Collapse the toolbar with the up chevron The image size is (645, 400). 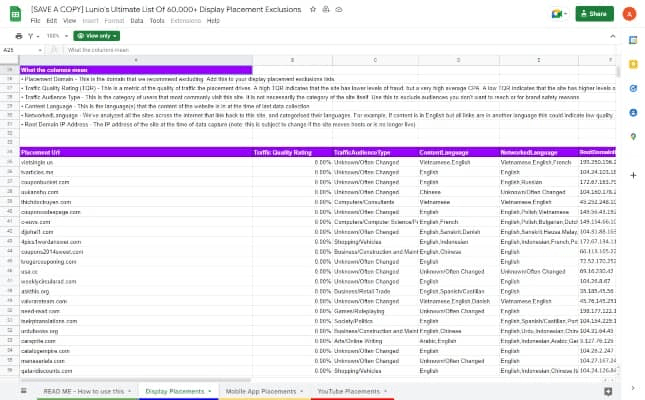[613, 36]
